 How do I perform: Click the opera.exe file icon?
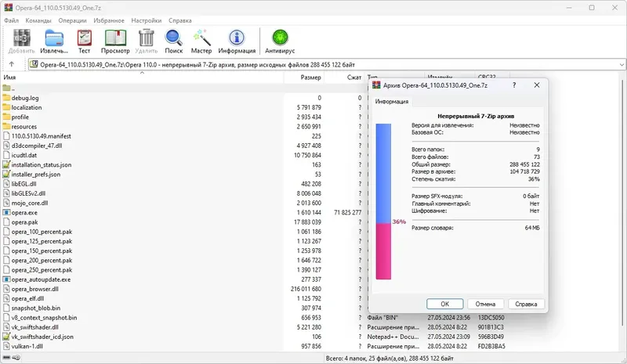point(6,212)
